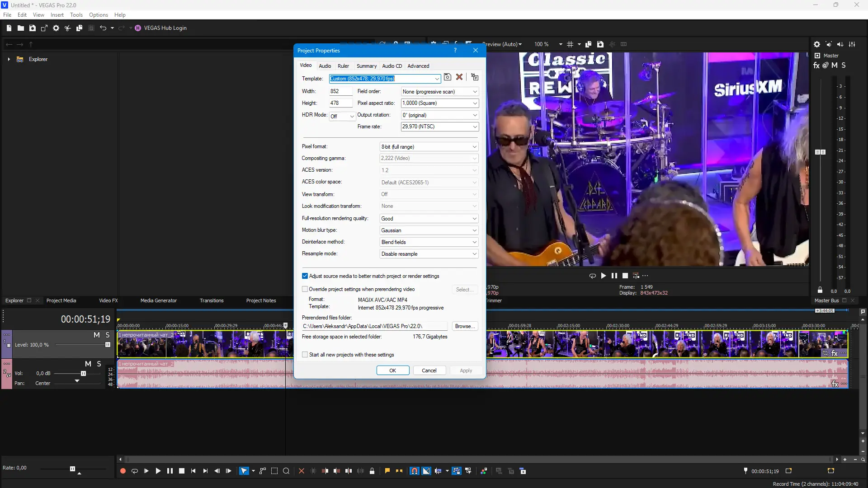Switch to the Audio tab
The width and height of the screenshot is (868, 488).
pyautogui.click(x=325, y=66)
